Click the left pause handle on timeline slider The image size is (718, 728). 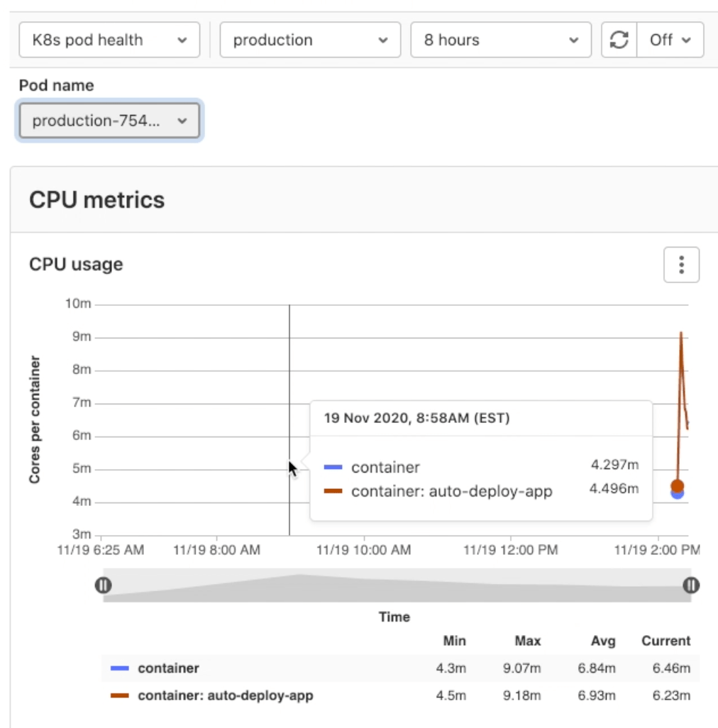[x=101, y=585]
